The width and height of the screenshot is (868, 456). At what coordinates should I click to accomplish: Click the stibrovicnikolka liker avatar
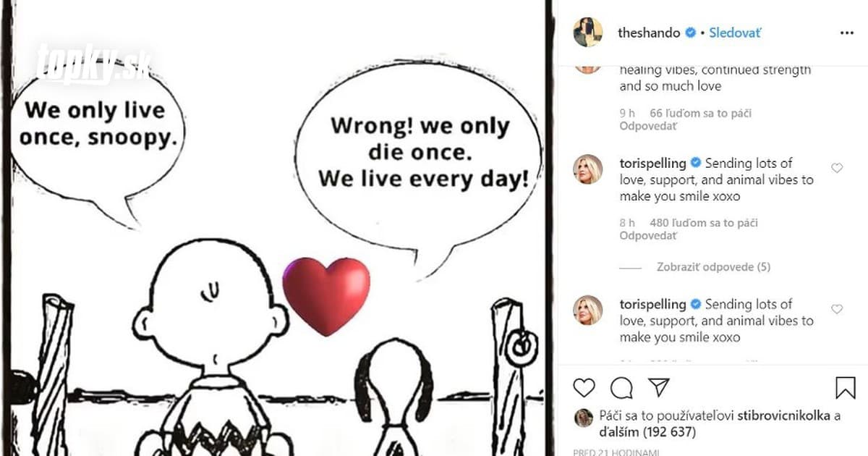(x=584, y=418)
